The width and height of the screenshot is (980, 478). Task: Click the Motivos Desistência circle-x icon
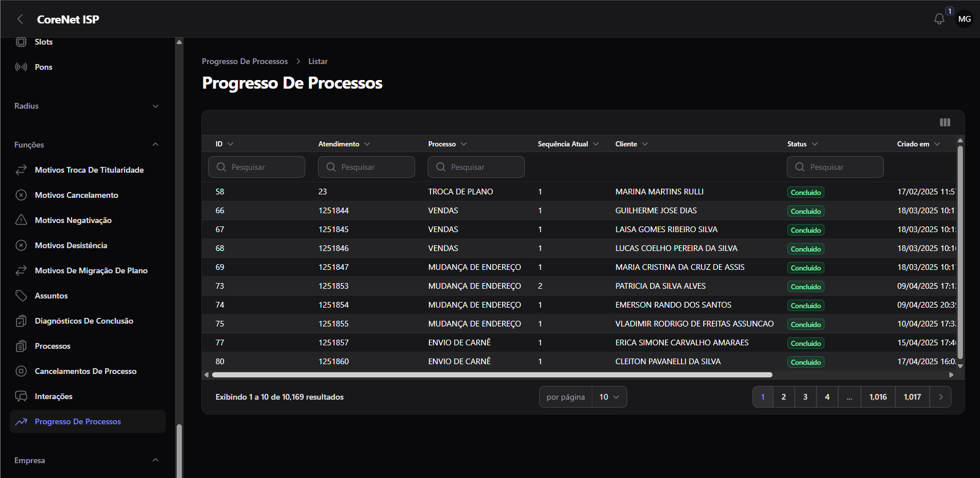(x=21, y=245)
